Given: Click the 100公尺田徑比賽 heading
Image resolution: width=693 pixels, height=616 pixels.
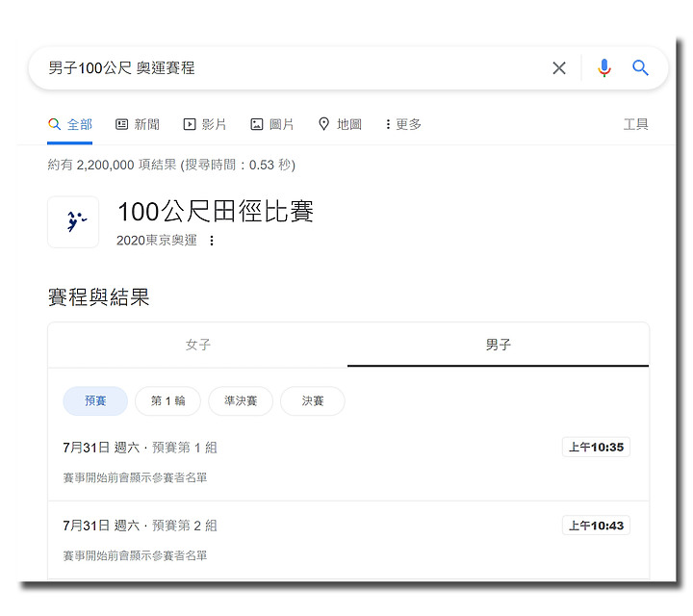Looking at the screenshot, I should point(216,211).
